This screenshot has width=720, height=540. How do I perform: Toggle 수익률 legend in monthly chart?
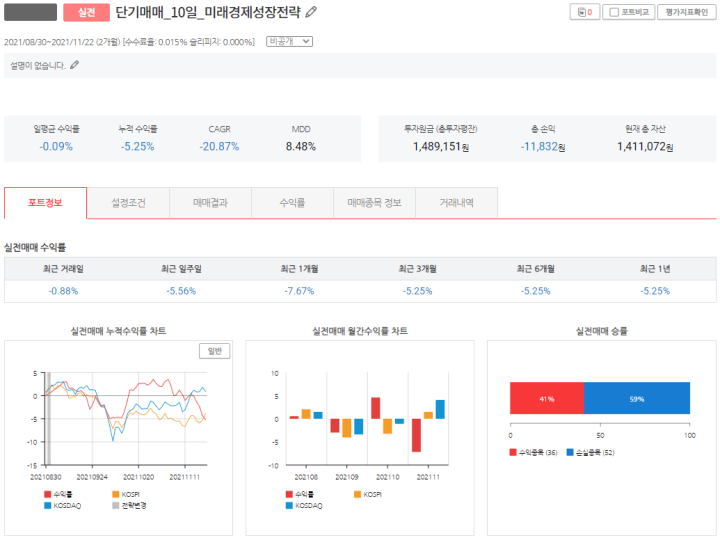coord(300,494)
